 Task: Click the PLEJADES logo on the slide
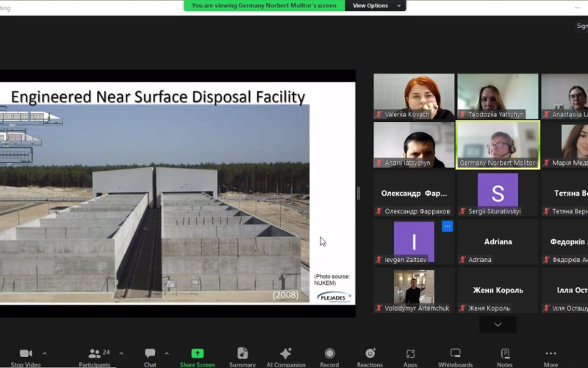(334, 297)
